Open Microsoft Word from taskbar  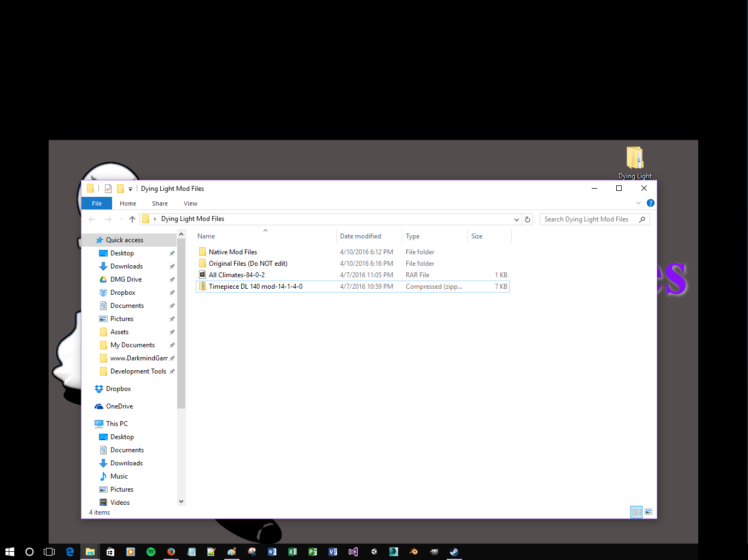point(272,552)
